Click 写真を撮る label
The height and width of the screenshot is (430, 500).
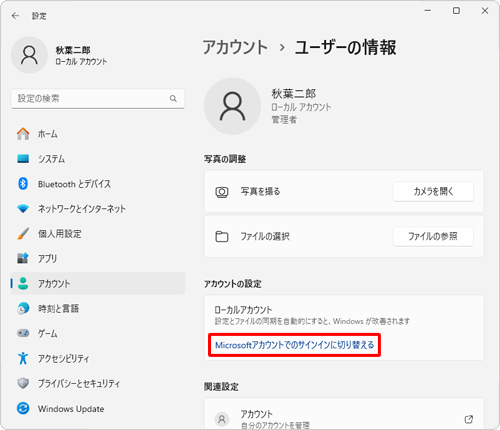pyautogui.click(x=260, y=191)
